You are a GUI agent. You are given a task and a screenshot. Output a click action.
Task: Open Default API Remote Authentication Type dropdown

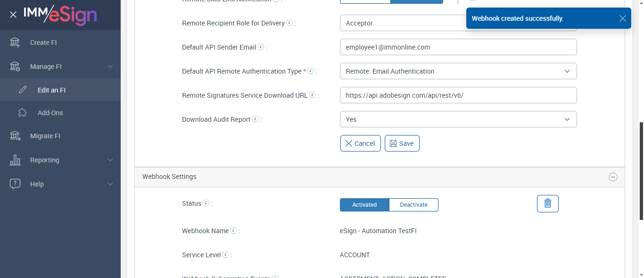click(x=458, y=71)
